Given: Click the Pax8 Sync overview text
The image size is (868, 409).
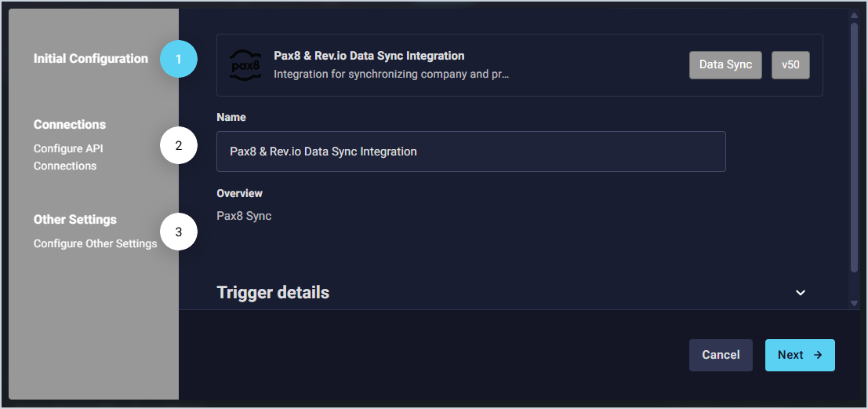Looking at the screenshot, I should click(x=244, y=216).
